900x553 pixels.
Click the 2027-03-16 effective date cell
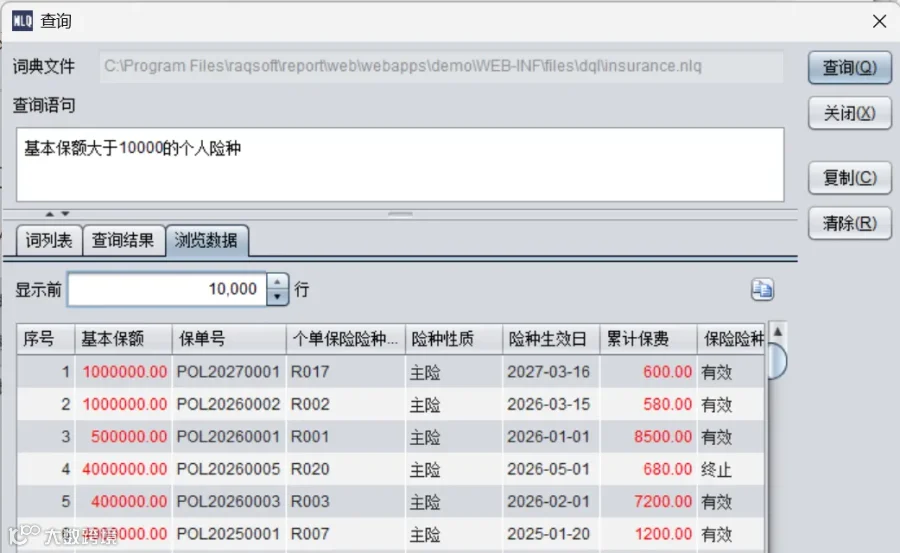[551, 372]
